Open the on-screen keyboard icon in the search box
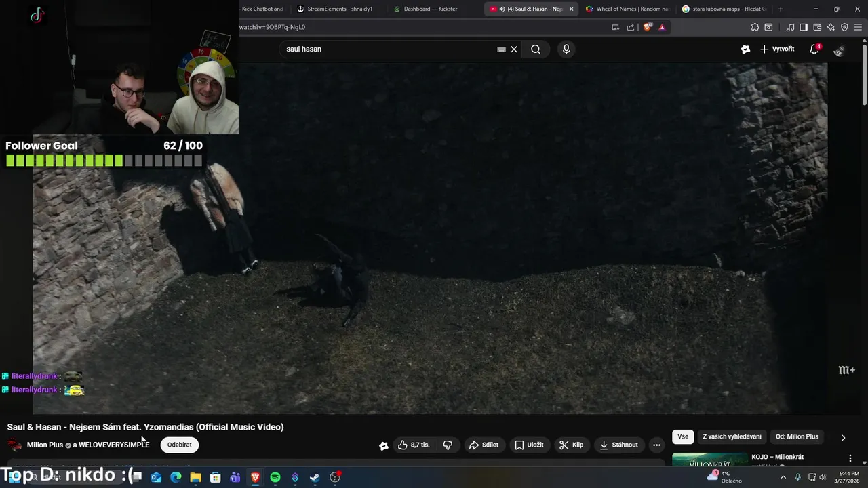868x488 pixels. click(501, 49)
